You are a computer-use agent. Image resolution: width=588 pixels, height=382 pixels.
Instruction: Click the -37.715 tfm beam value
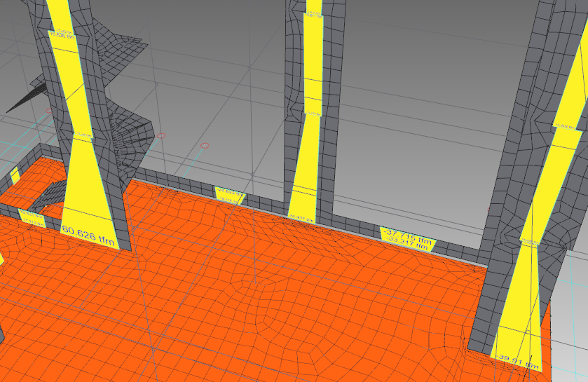tap(409, 236)
